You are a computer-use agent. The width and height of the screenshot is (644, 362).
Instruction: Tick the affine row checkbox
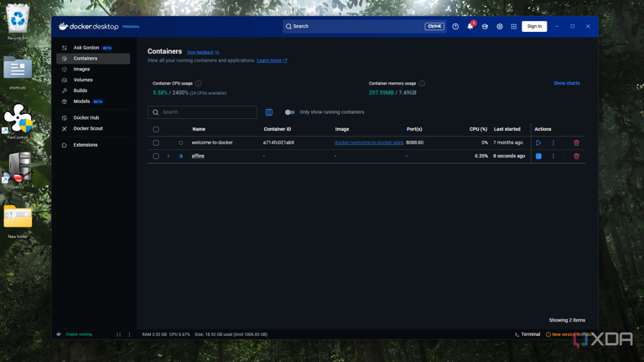156,156
